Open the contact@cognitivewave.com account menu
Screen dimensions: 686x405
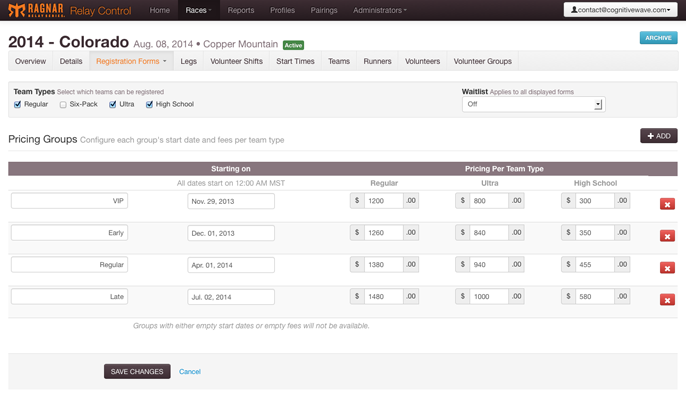tap(620, 10)
